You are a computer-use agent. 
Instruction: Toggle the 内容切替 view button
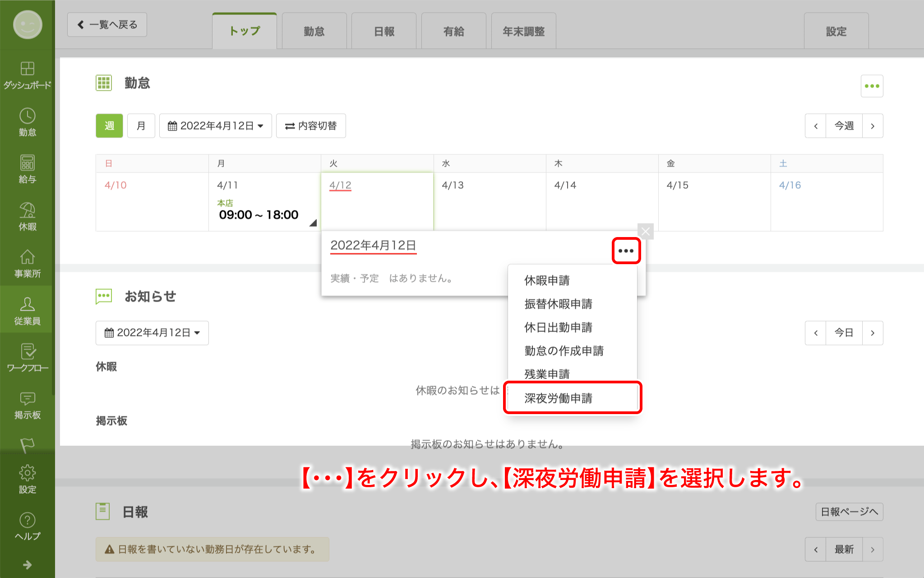(x=311, y=126)
